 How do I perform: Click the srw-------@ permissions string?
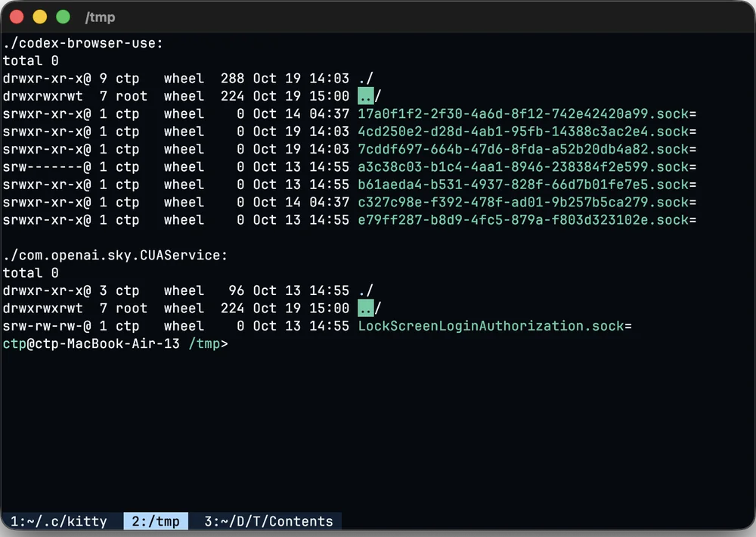tap(47, 167)
